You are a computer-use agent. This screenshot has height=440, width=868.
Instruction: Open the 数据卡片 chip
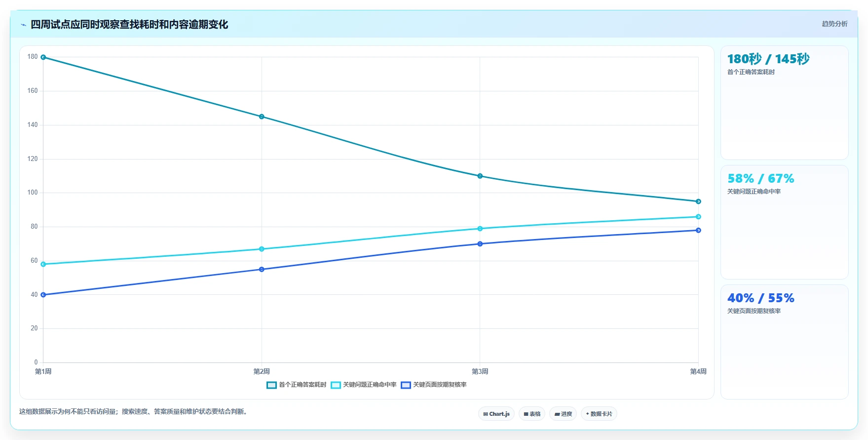tap(599, 414)
